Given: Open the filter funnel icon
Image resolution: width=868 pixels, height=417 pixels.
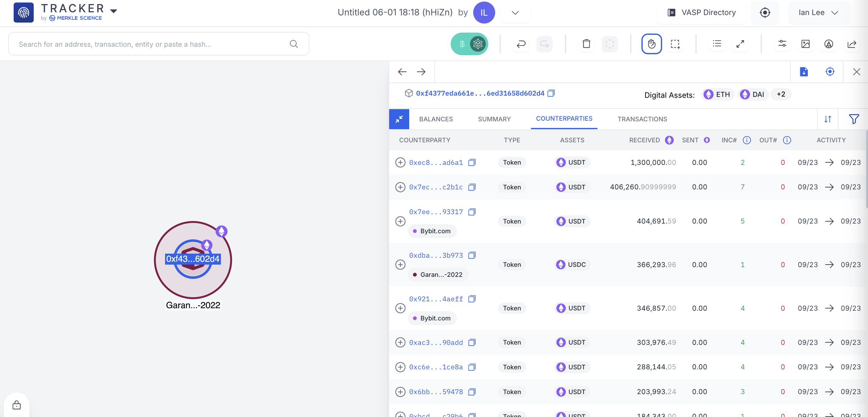Looking at the screenshot, I should coord(854,119).
